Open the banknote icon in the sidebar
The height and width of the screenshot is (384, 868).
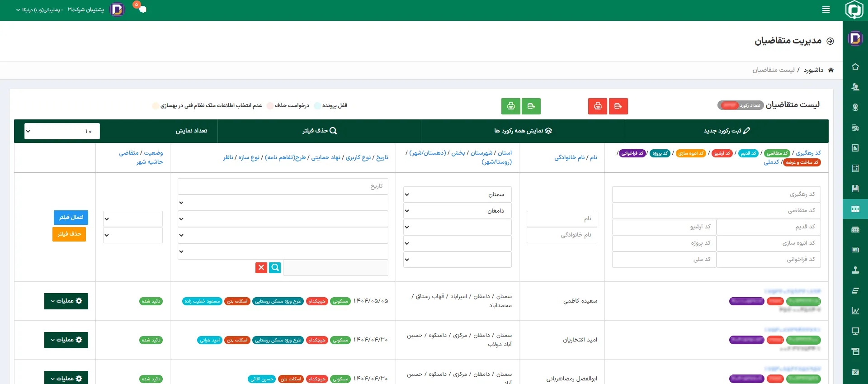(855, 229)
